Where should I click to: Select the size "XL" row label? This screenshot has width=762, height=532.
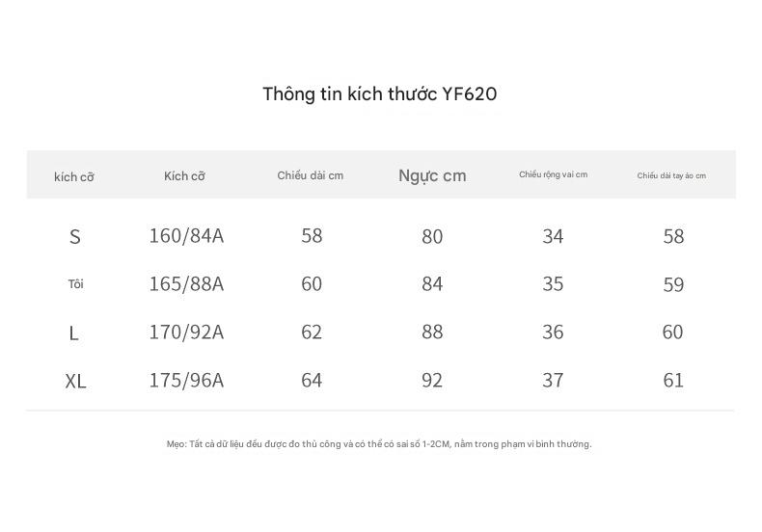coord(75,381)
